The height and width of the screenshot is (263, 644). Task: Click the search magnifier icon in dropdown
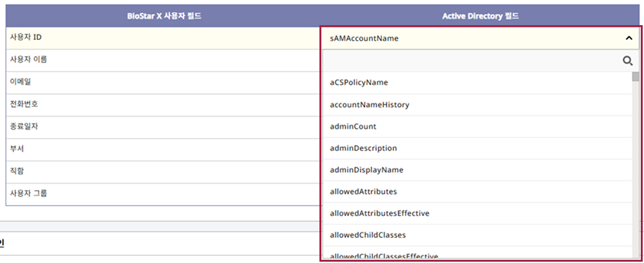pos(627,61)
